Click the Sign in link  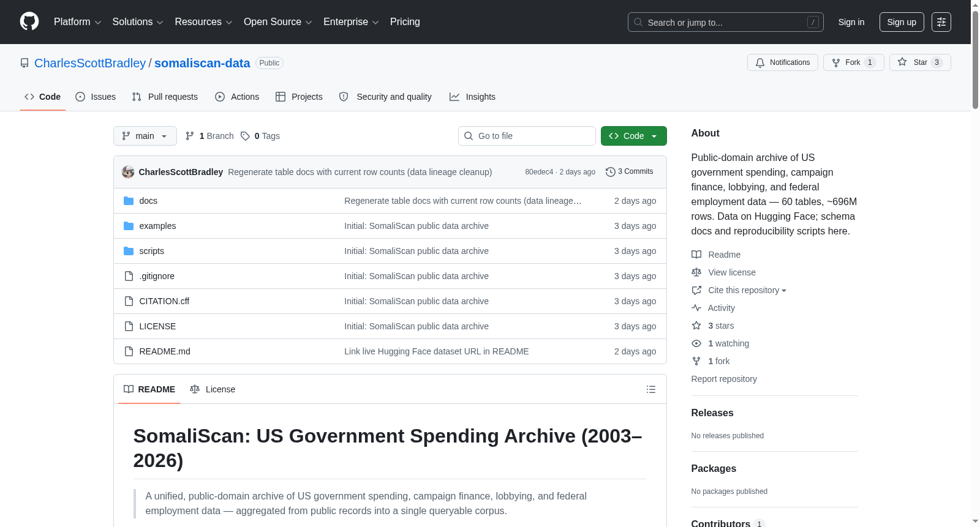point(851,22)
